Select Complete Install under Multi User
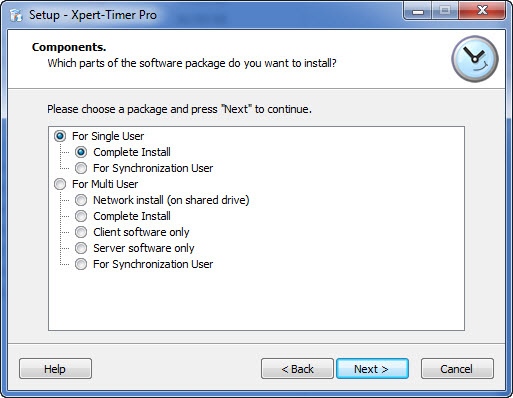Viewport: 513px width, 398px height. pyautogui.click(x=81, y=216)
